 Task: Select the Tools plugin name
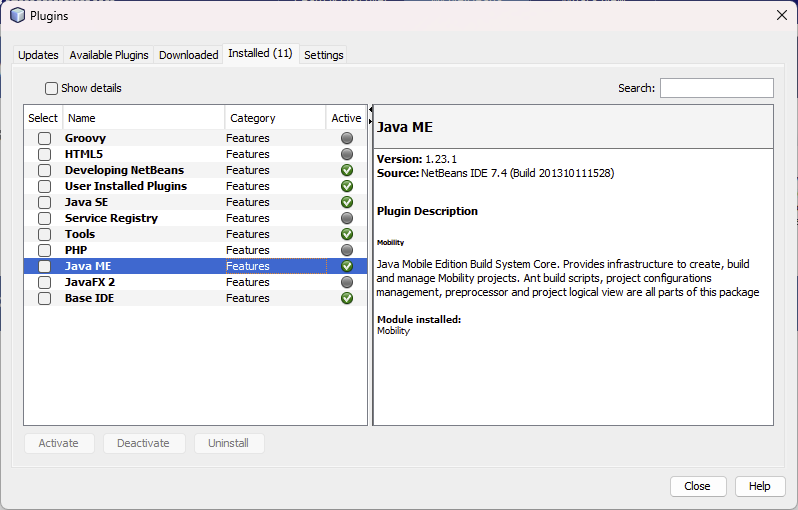[x=80, y=234]
